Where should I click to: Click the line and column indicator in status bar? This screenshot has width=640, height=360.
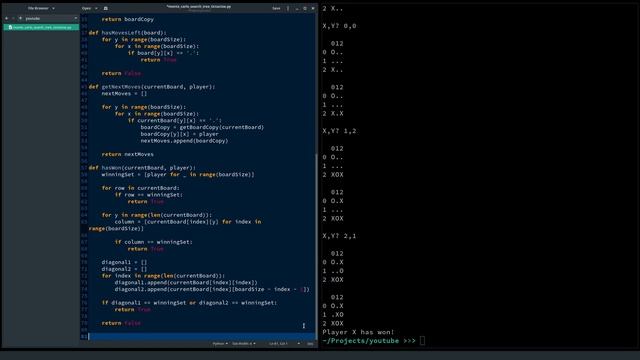point(279,344)
